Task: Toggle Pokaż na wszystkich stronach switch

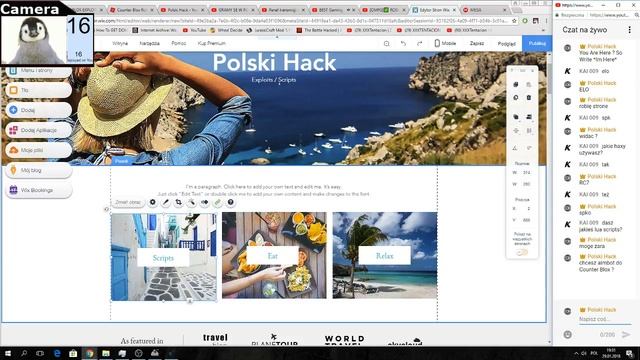Action: point(522,253)
